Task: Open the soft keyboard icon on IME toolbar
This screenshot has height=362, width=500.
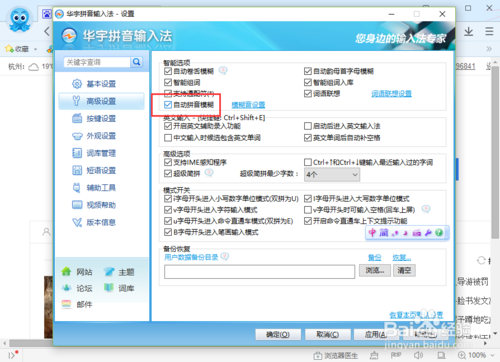Action: (417, 233)
